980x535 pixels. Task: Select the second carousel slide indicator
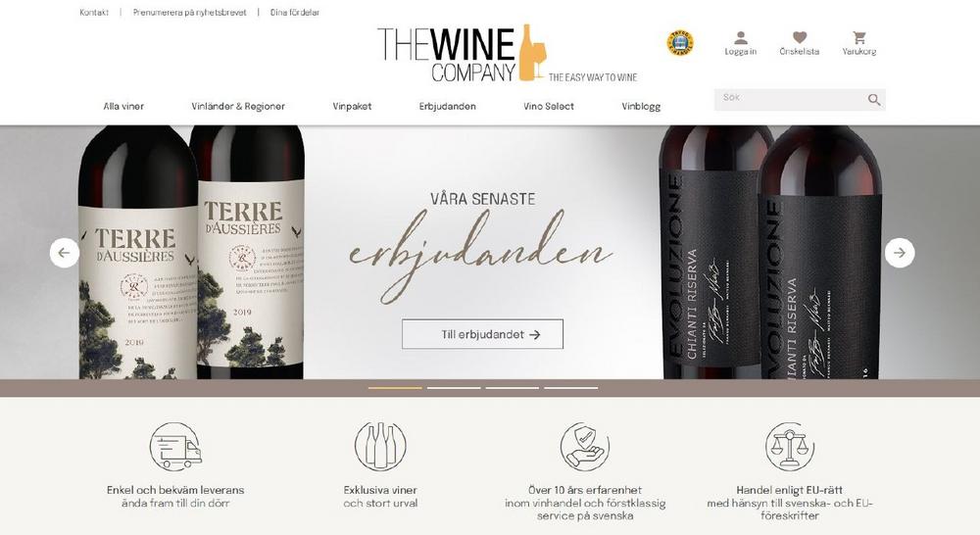454,388
